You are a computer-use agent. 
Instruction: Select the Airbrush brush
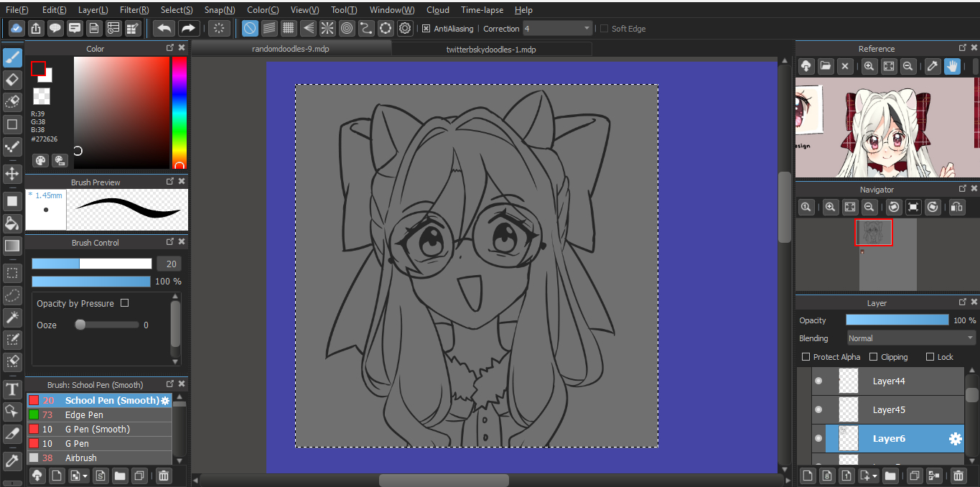click(80, 458)
